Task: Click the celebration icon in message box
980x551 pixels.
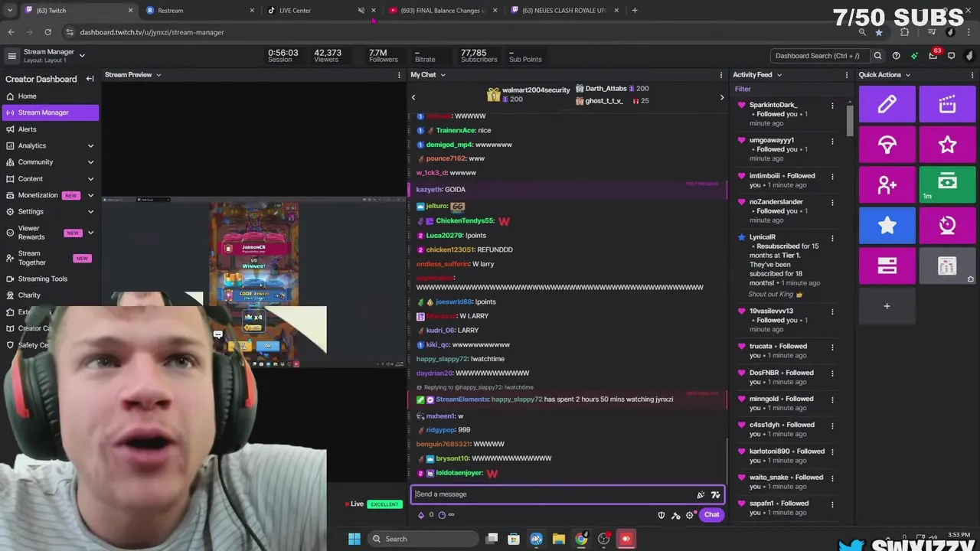Action: click(x=701, y=494)
